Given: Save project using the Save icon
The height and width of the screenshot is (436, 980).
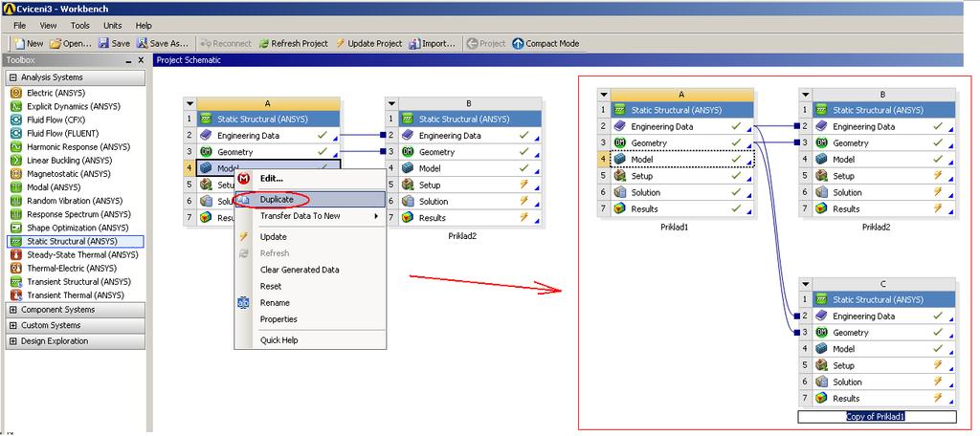Looking at the screenshot, I should tap(114, 44).
